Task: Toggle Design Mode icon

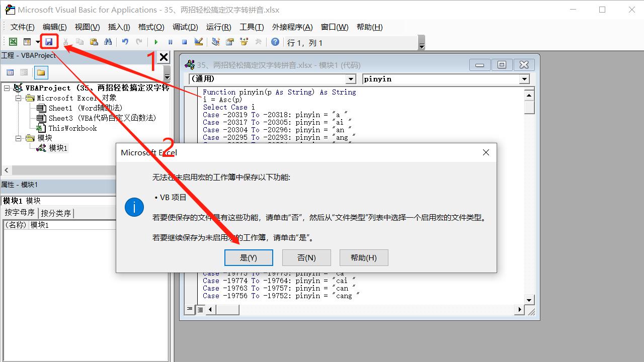Action: 198,42
